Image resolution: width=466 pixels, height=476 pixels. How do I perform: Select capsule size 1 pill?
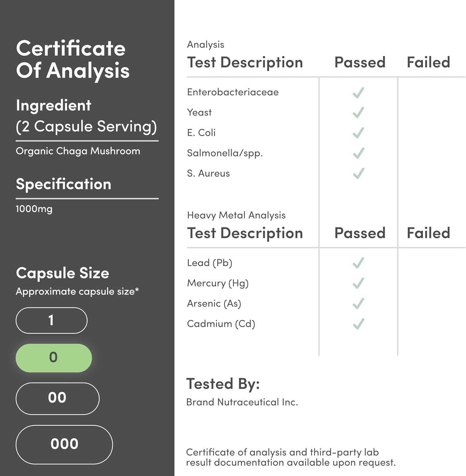[x=51, y=321]
